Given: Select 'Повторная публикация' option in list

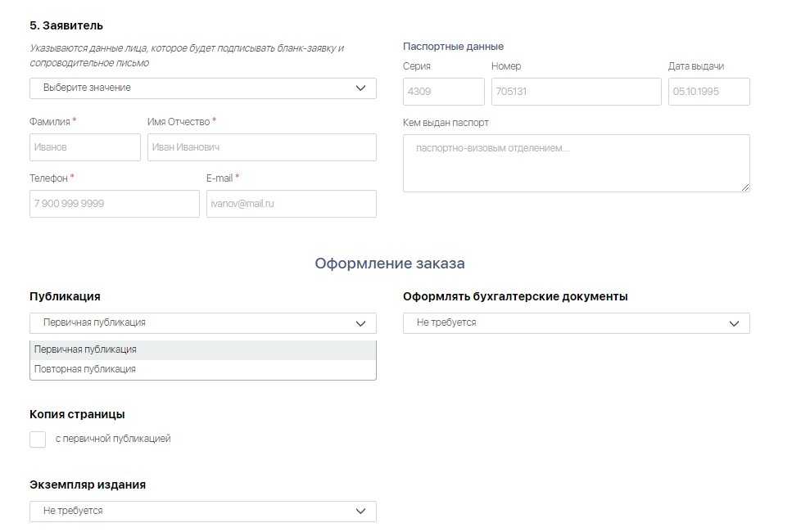Looking at the screenshot, I should pos(202,369).
